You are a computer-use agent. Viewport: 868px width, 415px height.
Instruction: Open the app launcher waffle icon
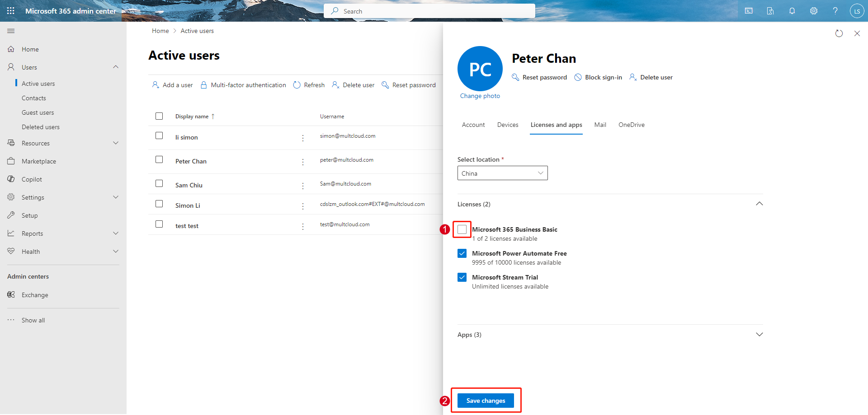tap(11, 11)
